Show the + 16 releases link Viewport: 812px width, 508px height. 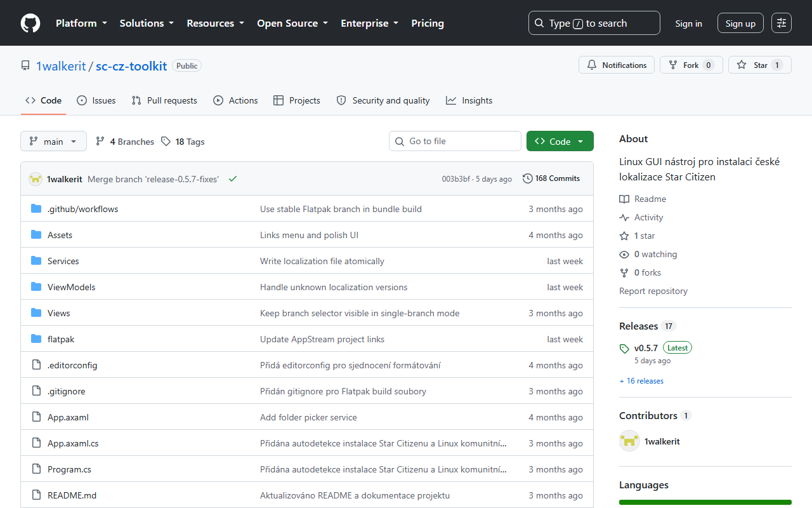pyautogui.click(x=641, y=381)
